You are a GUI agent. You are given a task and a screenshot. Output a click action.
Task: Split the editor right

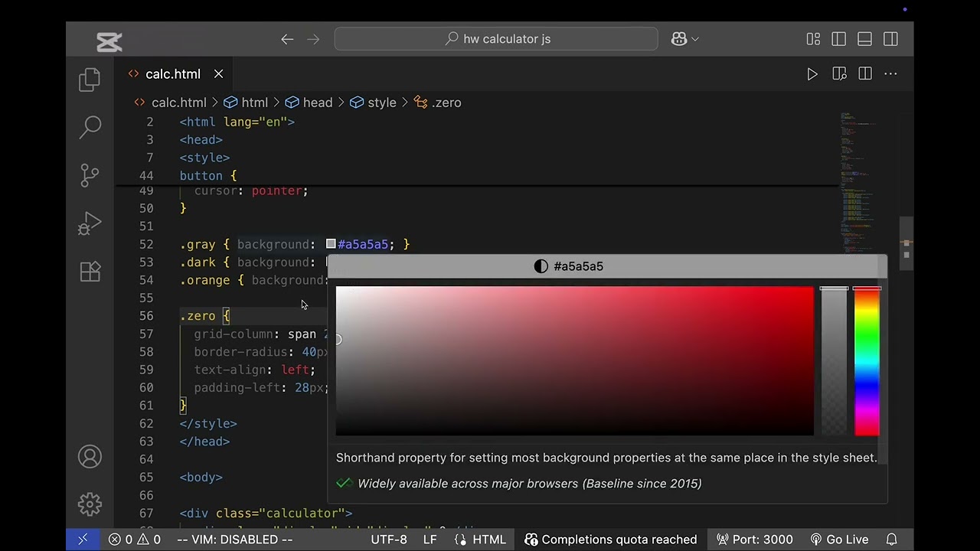(865, 74)
